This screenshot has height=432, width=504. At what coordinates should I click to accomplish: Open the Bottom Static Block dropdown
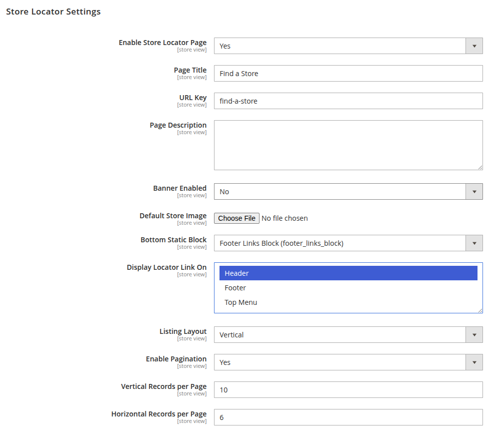coord(348,243)
